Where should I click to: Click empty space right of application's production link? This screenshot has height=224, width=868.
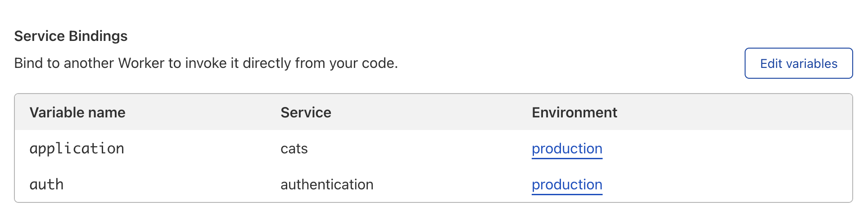(720, 149)
